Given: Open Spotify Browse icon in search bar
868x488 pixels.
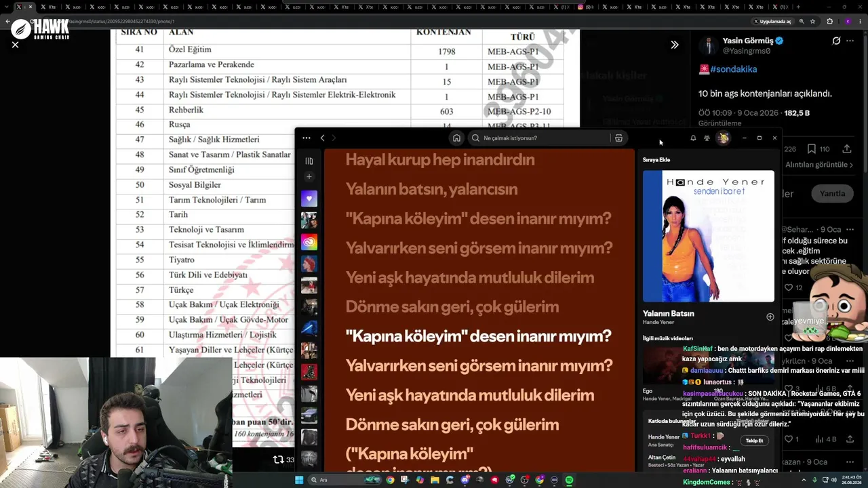Looking at the screenshot, I should [x=618, y=138].
